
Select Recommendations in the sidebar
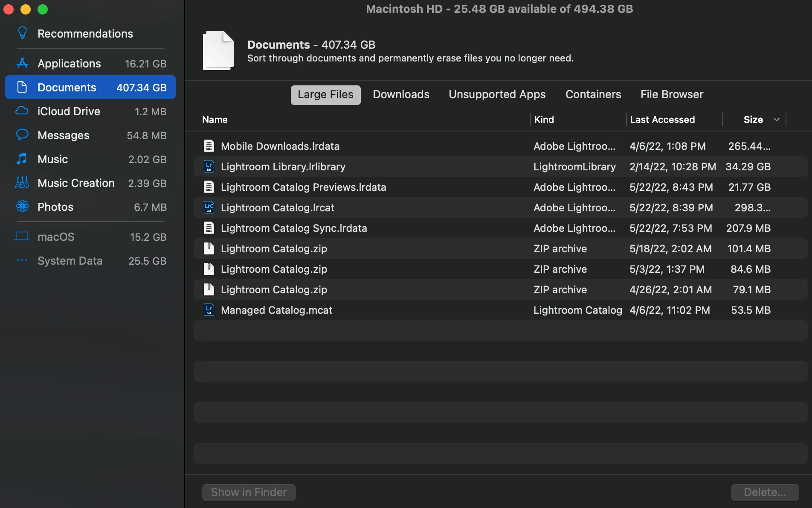tap(85, 33)
